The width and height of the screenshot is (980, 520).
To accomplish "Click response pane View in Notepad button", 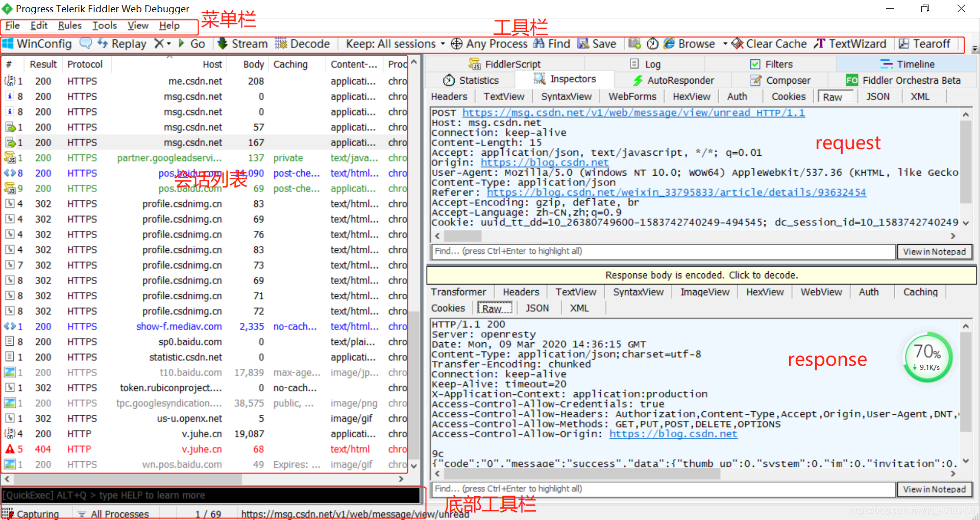I will [935, 489].
